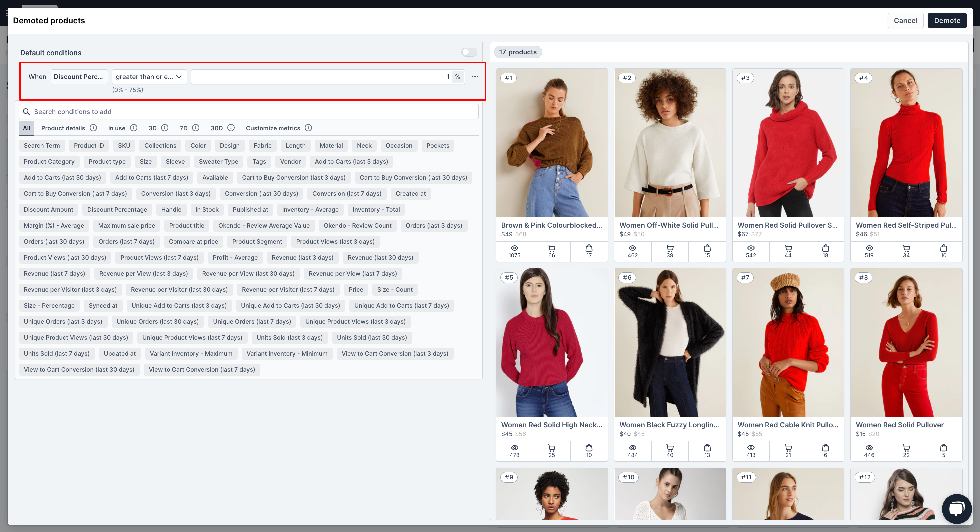The image size is (980, 532).
Task: Click the percent sign unit on value field
Action: (x=457, y=76)
